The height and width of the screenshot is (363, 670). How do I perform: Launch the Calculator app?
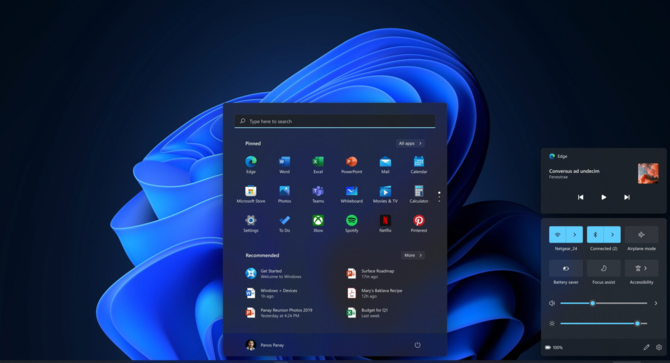(419, 194)
